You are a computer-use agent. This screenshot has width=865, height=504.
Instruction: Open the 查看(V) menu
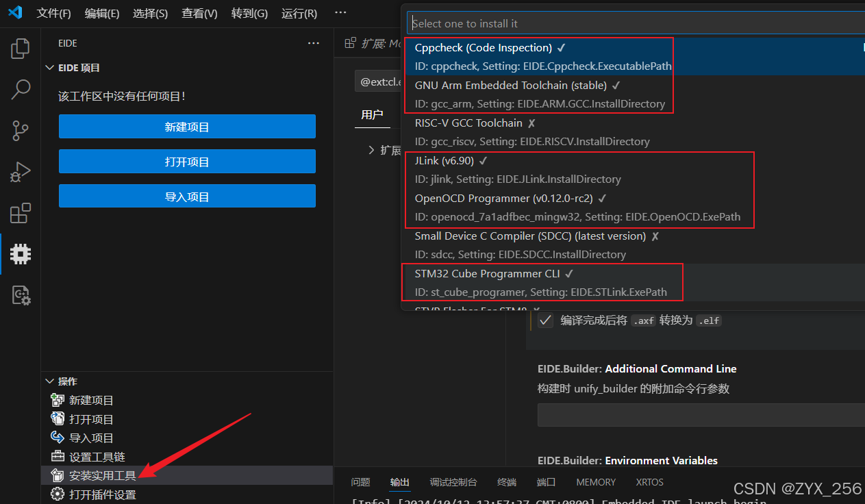[199, 14]
